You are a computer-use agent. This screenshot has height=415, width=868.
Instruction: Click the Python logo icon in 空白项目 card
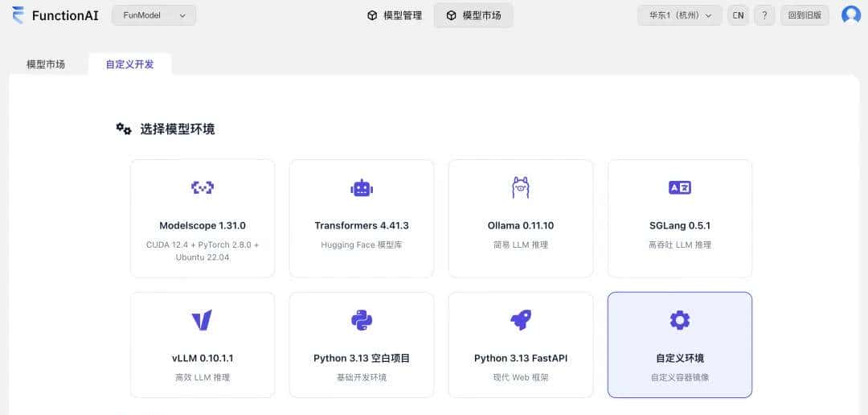[x=362, y=320]
